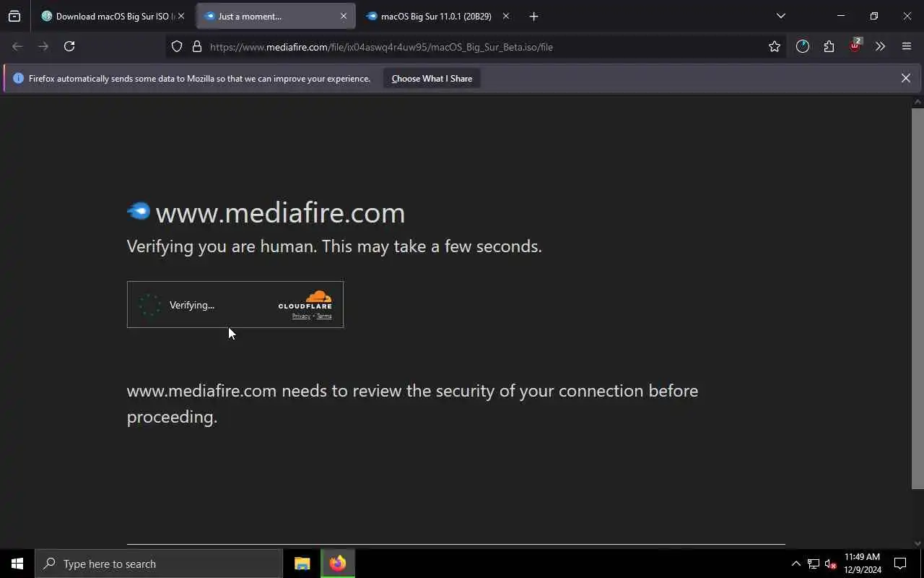This screenshot has width=924, height=578.
Task: Click Choose What I Share button
Action: [432, 79]
